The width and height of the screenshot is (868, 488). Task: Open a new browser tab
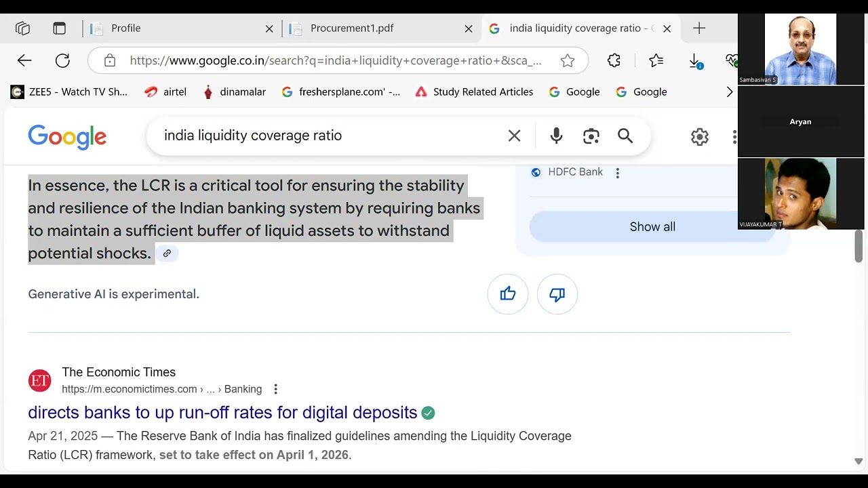pyautogui.click(x=699, y=28)
